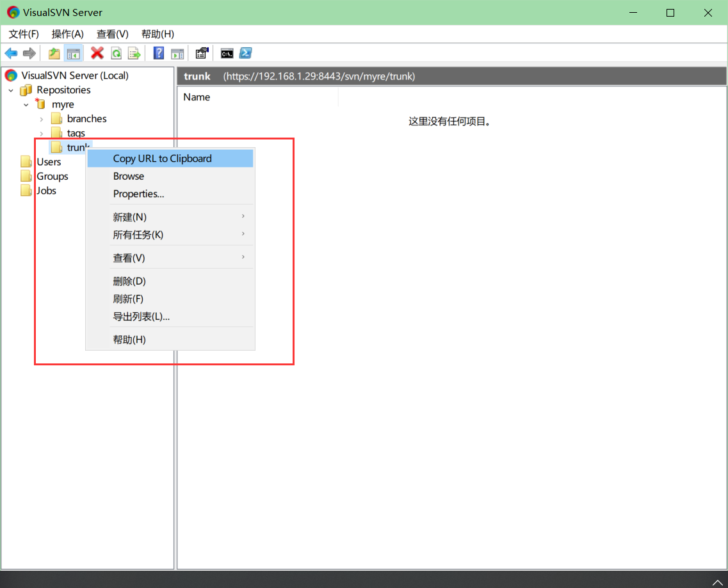Image resolution: width=728 pixels, height=588 pixels.
Task: Select the branches folder in tree
Action: pos(87,119)
